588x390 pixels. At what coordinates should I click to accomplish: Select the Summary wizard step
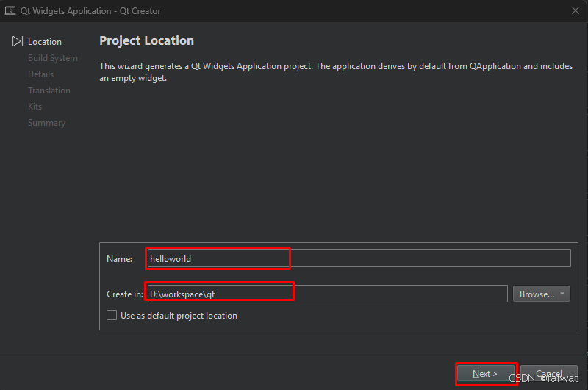(x=46, y=123)
